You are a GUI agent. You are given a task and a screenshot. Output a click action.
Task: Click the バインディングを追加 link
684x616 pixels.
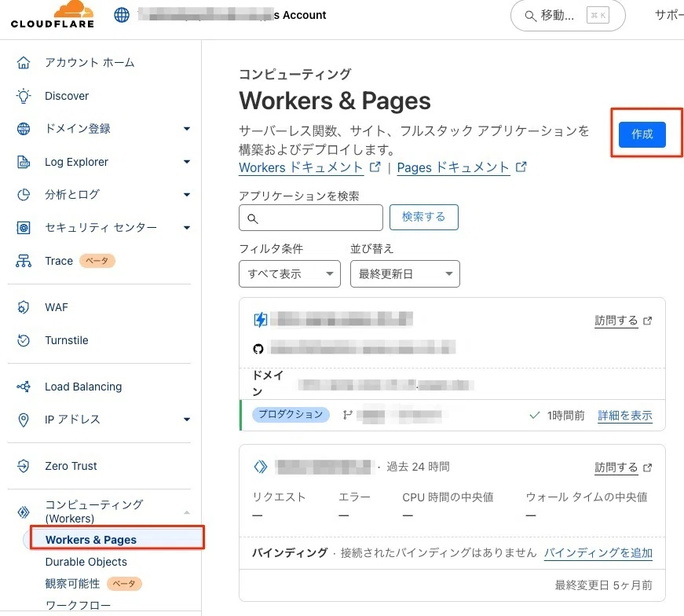(598, 552)
